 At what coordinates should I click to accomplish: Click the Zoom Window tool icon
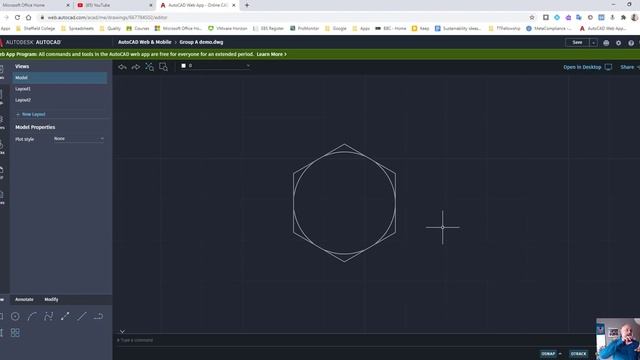coord(163,67)
